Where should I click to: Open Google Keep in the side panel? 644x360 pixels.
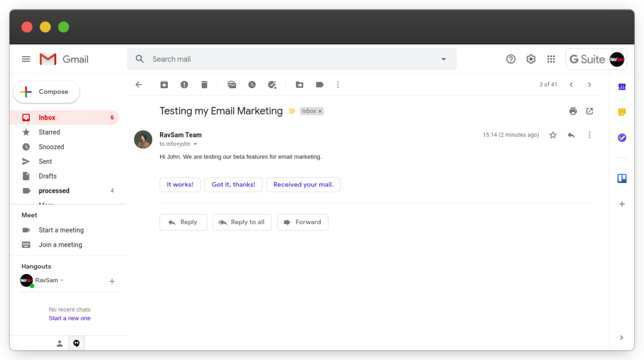621,112
